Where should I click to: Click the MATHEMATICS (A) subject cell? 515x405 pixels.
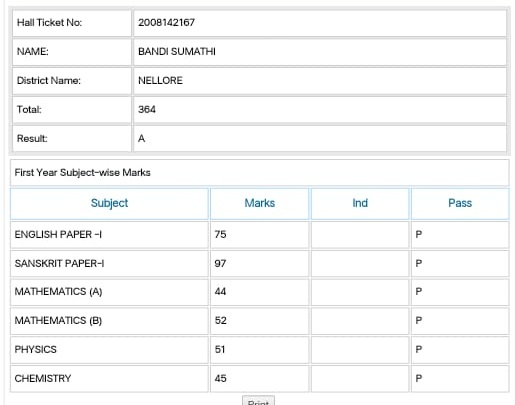pyautogui.click(x=109, y=292)
